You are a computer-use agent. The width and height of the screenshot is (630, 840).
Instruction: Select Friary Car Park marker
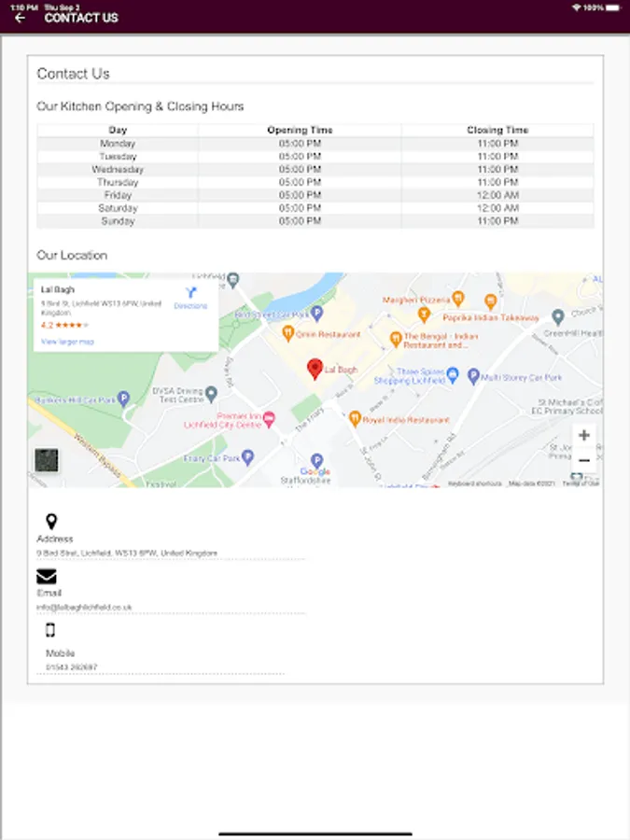click(247, 457)
